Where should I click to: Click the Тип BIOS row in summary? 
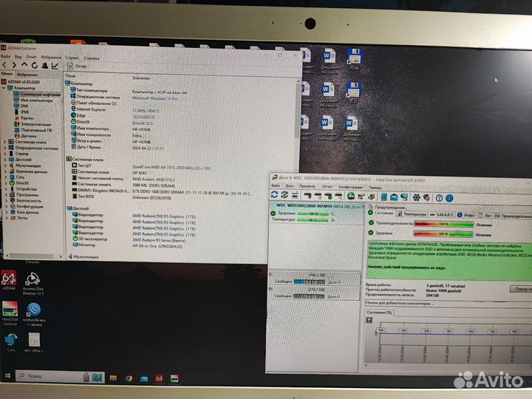pos(83,197)
